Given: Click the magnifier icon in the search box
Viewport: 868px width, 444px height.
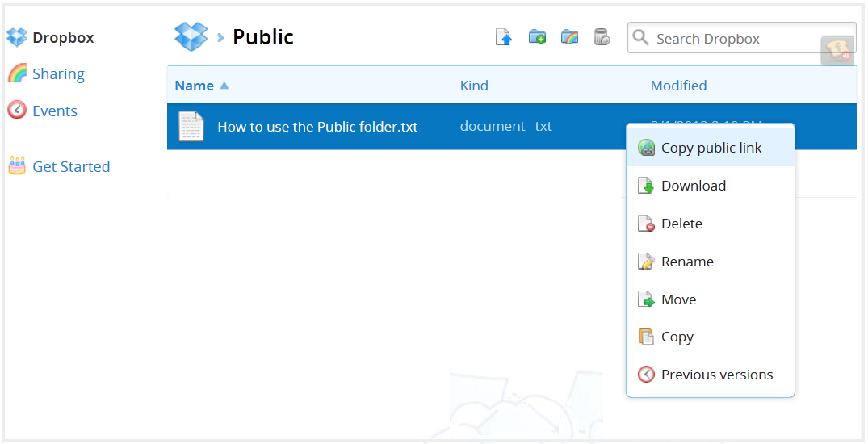Looking at the screenshot, I should [x=640, y=38].
